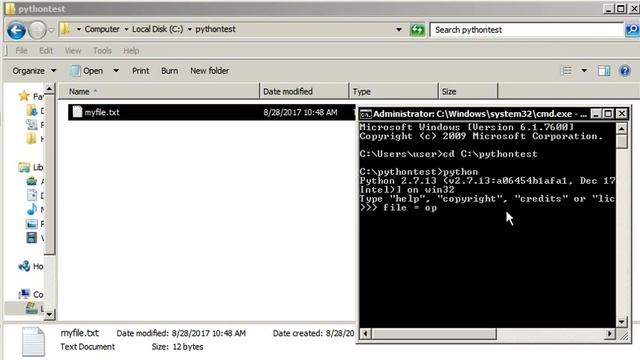
Task: Click the cmd horizontal scrollbar thumb
Action: click(x=434, y=334)
